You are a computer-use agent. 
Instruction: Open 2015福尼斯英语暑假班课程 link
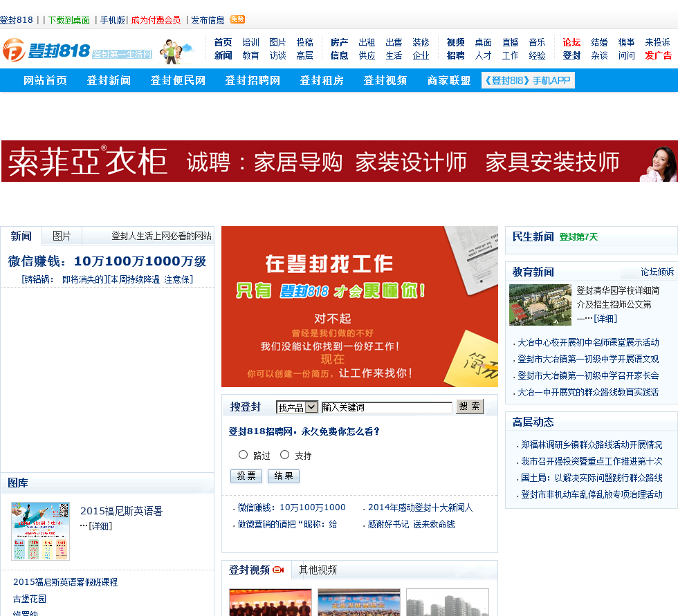65,582
